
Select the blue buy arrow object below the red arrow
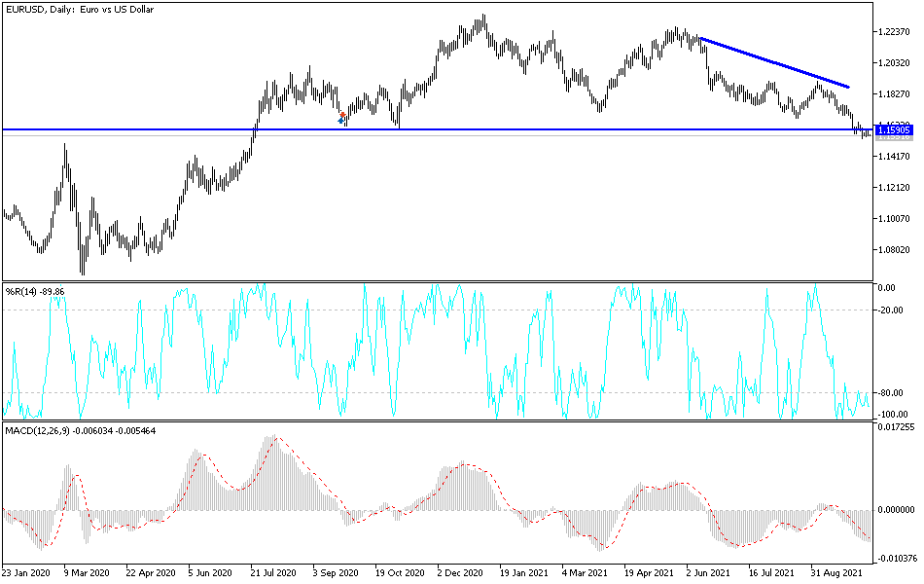341,121
